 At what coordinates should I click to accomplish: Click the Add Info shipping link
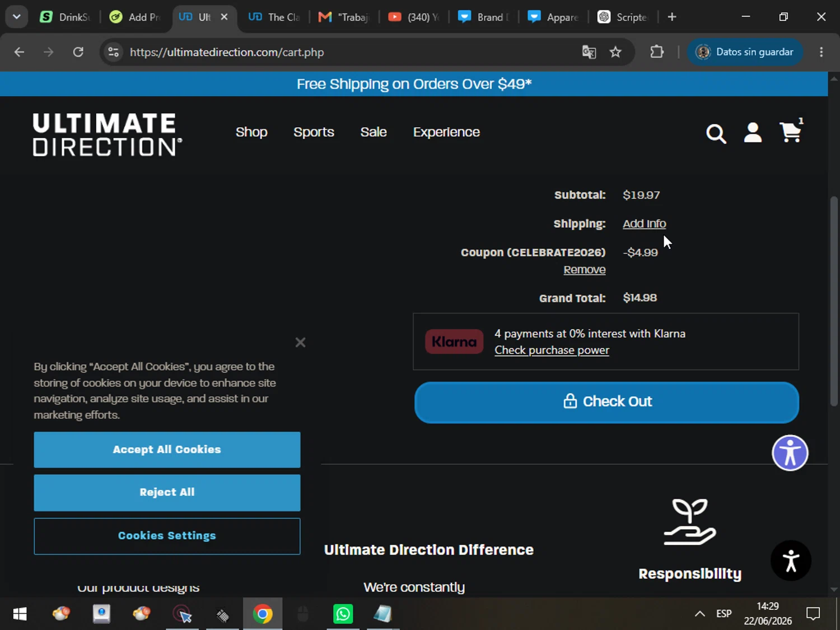(x=644, y=223)
